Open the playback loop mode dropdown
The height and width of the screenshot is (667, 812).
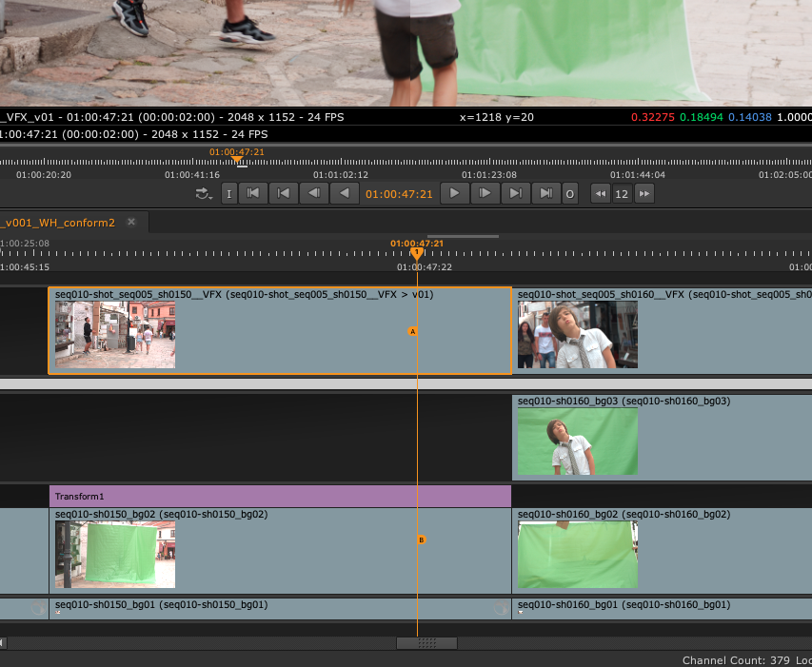[x=204, y=193]
